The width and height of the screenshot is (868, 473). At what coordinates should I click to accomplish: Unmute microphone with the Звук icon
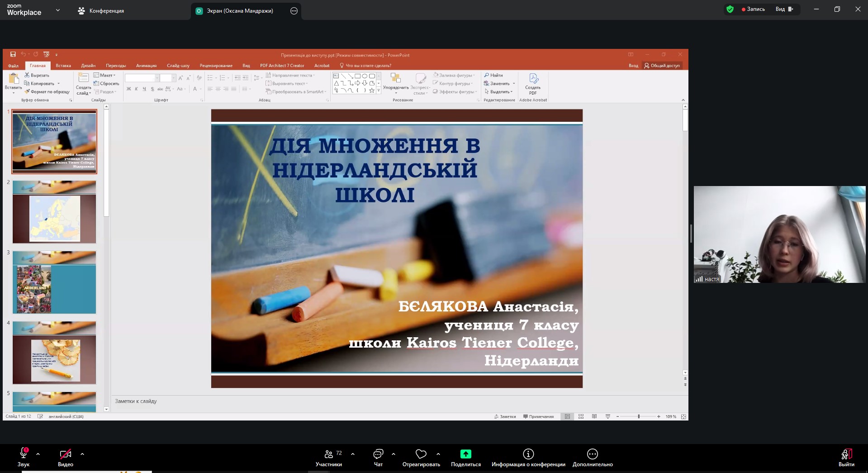coord(24,454)
